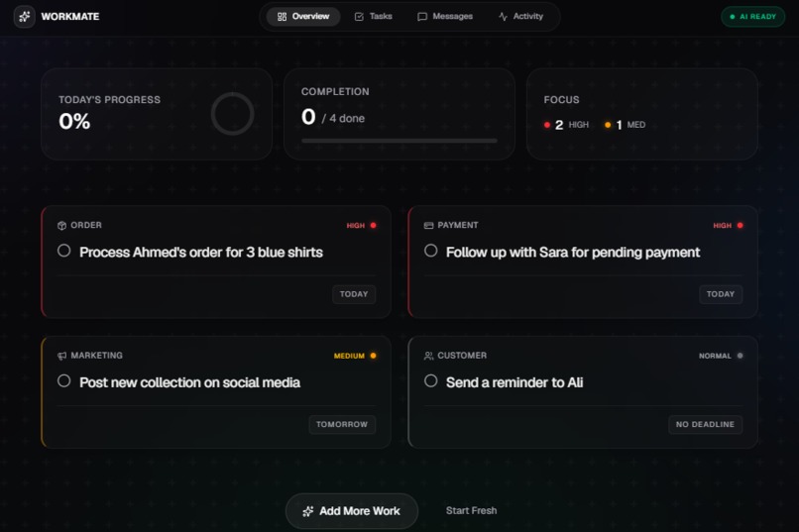799x532 pixels.
Task: Click the '/ 4 done' completion text
Action: (343, 118)
